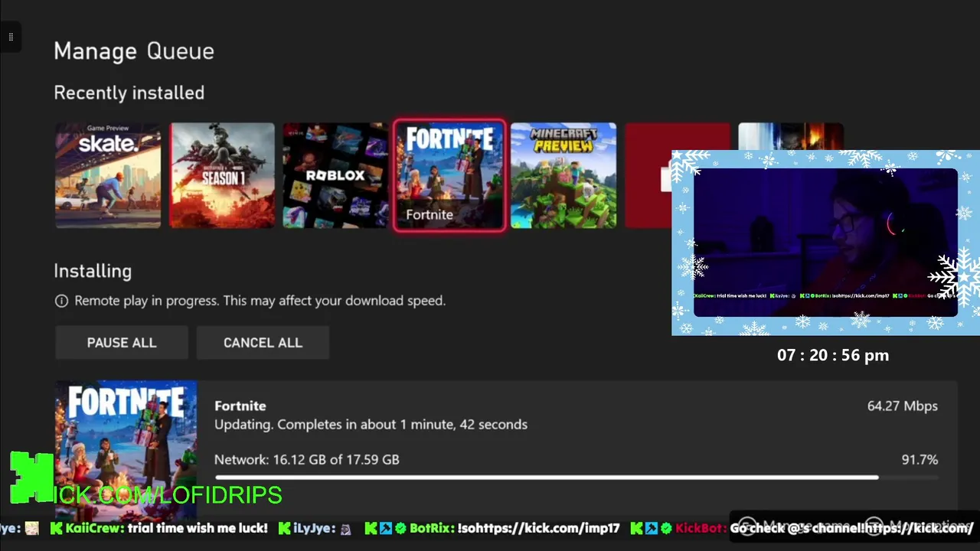
Task: Select the Battlefield Season 1 tile
Action: coord(222,175)
